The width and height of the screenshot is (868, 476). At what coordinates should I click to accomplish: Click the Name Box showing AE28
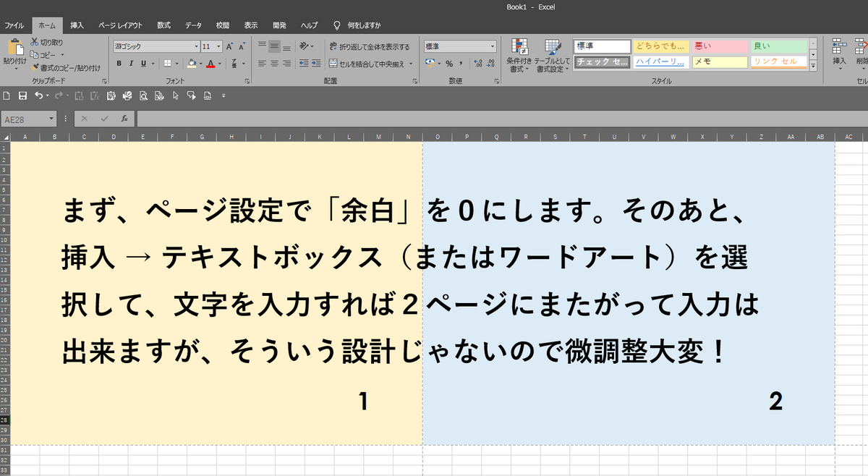tap(29, 119)
